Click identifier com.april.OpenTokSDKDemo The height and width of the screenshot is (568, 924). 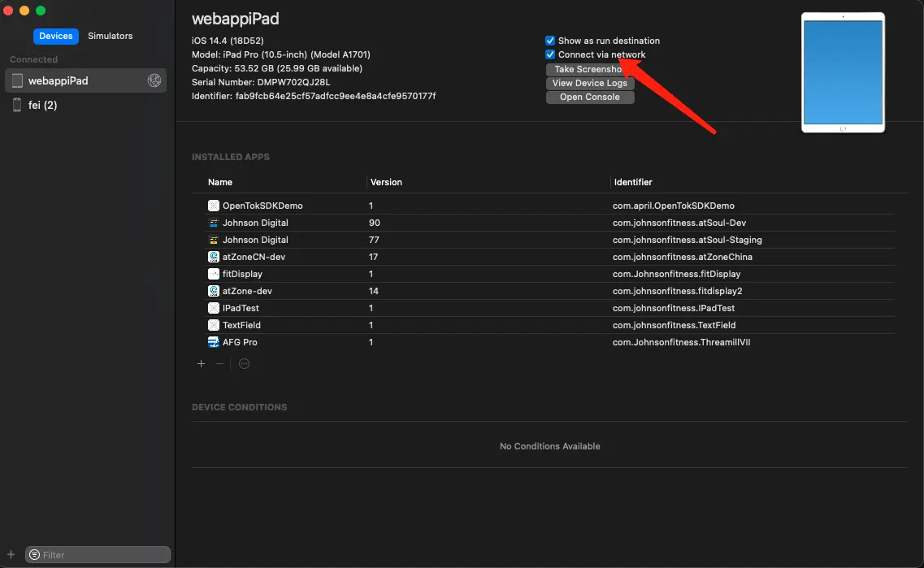(673, 206)
